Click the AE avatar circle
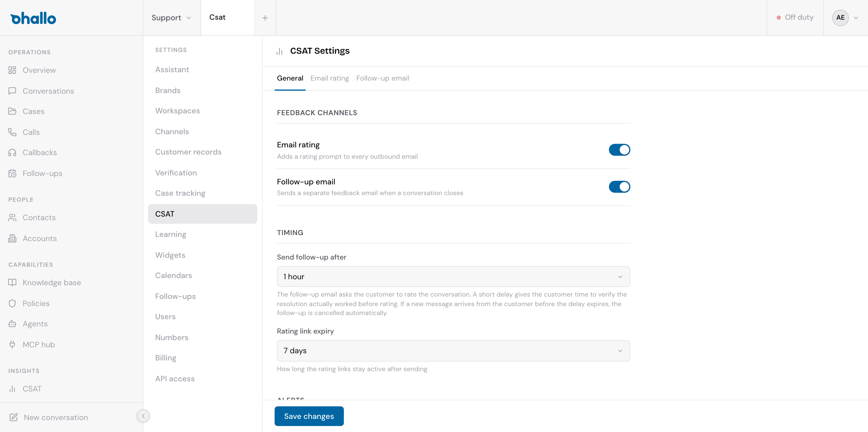The height and width of the screenshot is (432, 868). point(840,18)
